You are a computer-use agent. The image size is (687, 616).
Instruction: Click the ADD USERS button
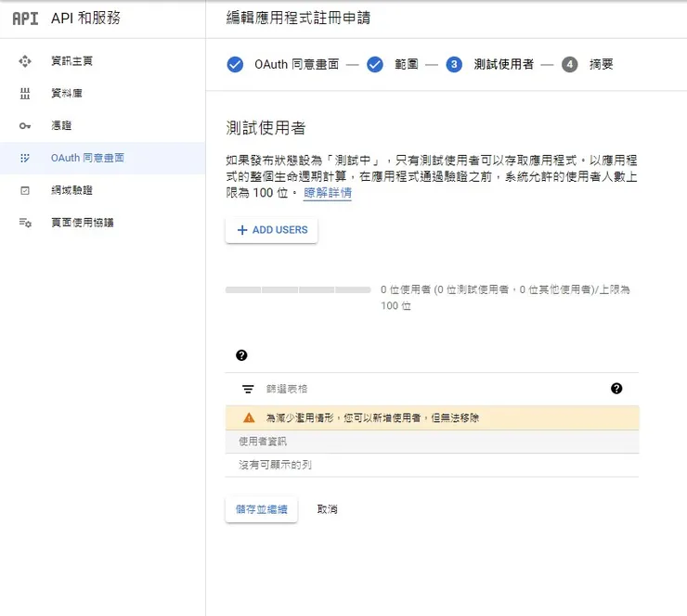tap(272, 230)
